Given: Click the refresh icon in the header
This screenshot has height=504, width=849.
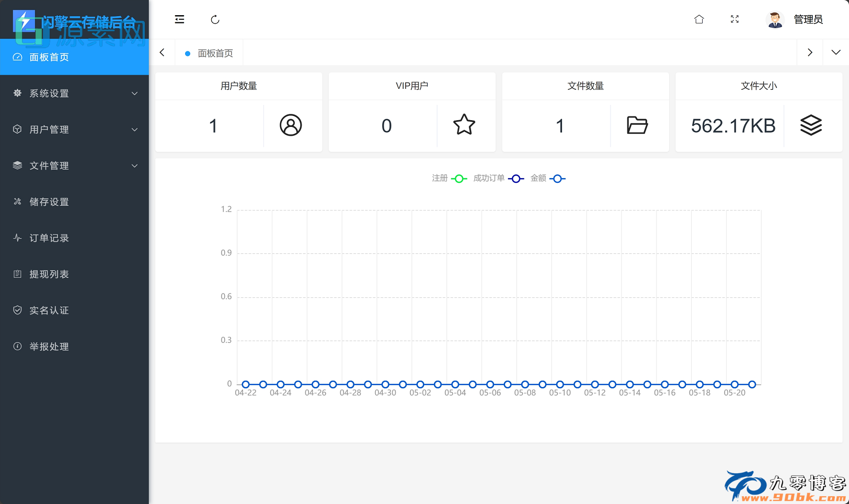Looking at the screenshot, I should click(215, 20).
